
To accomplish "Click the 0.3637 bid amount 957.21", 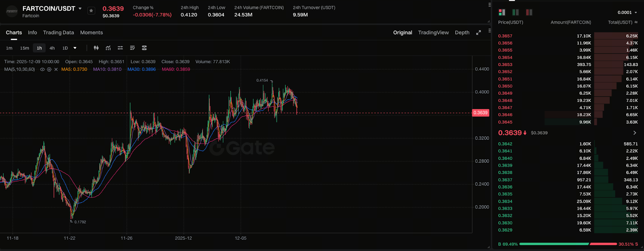I will [584, 180].
